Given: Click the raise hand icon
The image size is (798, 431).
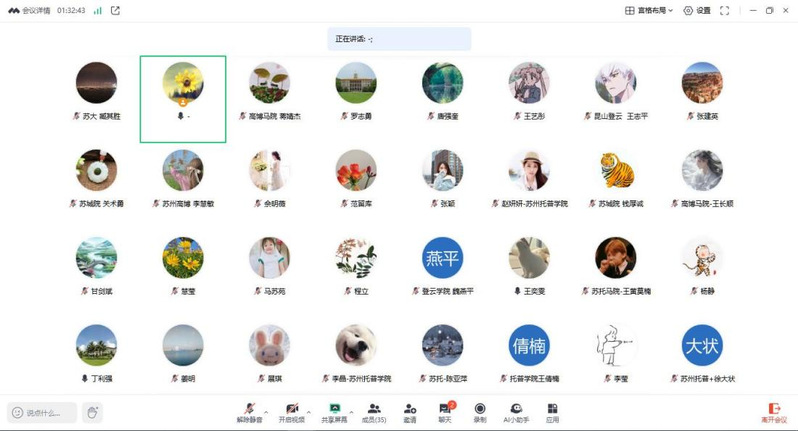Looking at the screenshot, I should [x=91, y=412].
